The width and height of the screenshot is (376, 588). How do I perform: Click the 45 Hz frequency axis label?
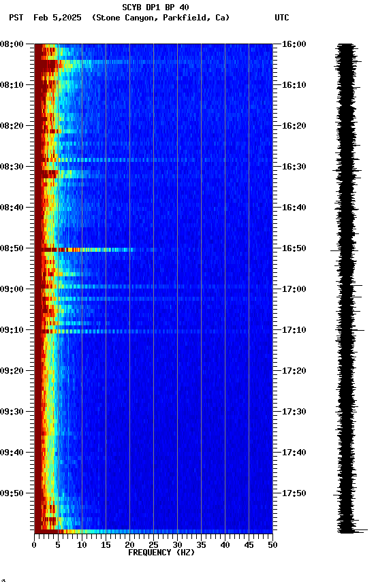click(249, 545)
